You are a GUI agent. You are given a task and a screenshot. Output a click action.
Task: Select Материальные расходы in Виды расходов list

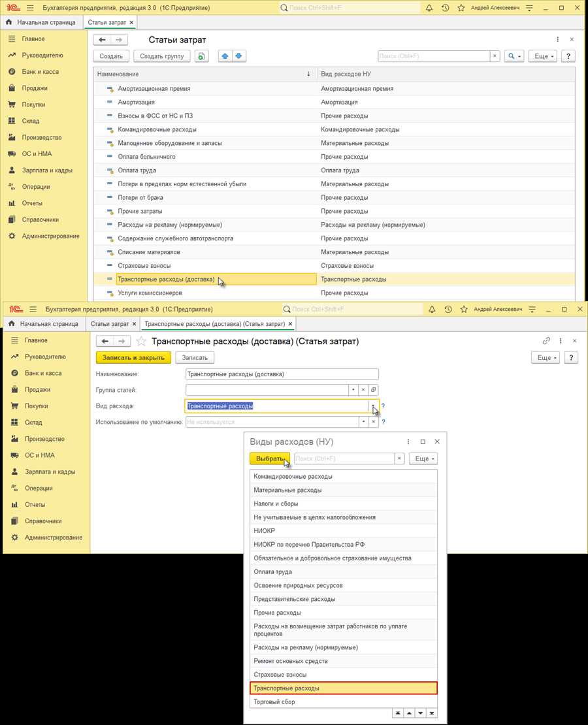point(343,490)
